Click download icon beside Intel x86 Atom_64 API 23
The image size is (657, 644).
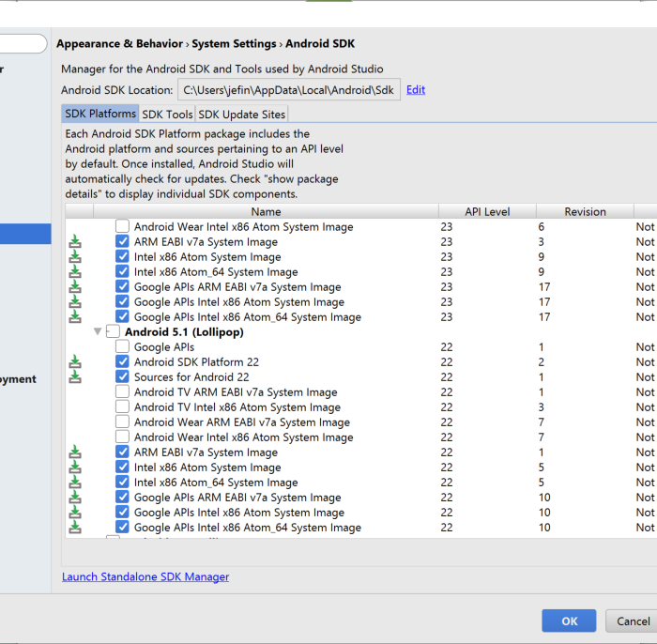pyautogui.click(x=75, y=272)
